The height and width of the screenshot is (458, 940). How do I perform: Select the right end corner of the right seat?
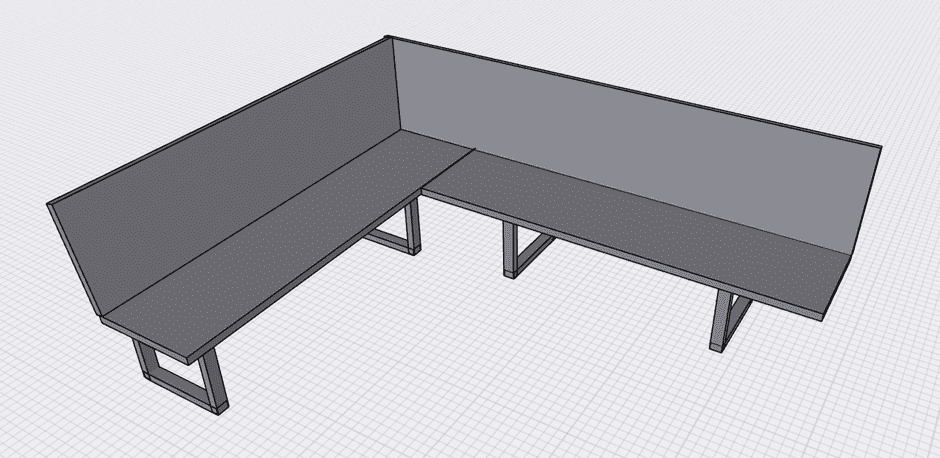click(824, 313)
